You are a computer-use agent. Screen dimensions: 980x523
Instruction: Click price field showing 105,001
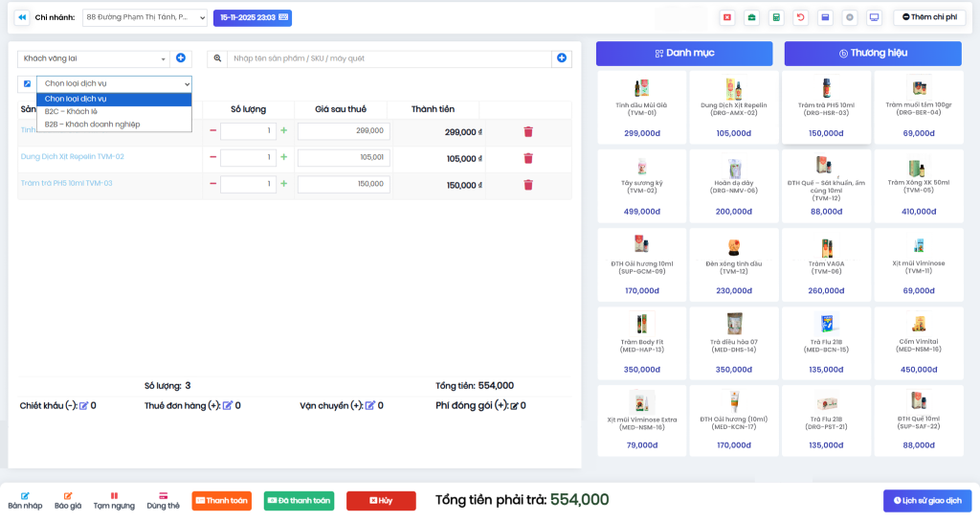point(344,158)
